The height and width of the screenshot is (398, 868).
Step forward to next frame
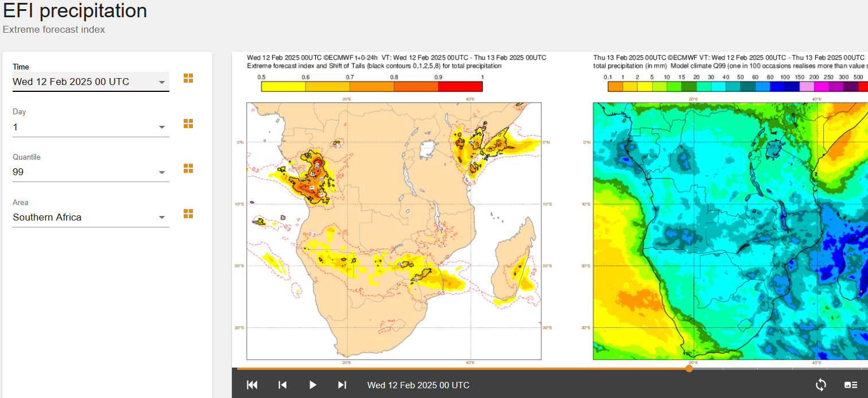tap(342, 385)
